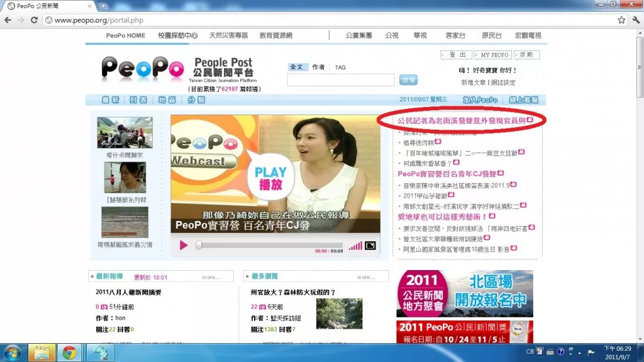
Task: Bookmark this page with the star icon
Action: coord(621,20)
